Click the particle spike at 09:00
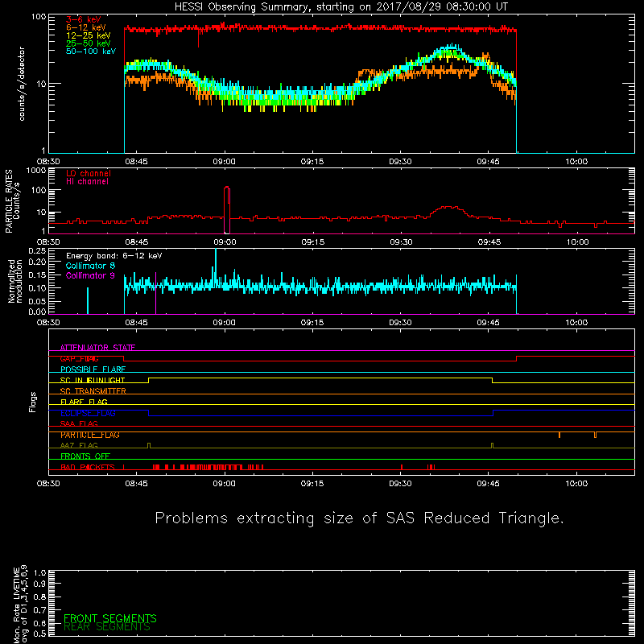644x644 pixels. click(x=227, y=209)
